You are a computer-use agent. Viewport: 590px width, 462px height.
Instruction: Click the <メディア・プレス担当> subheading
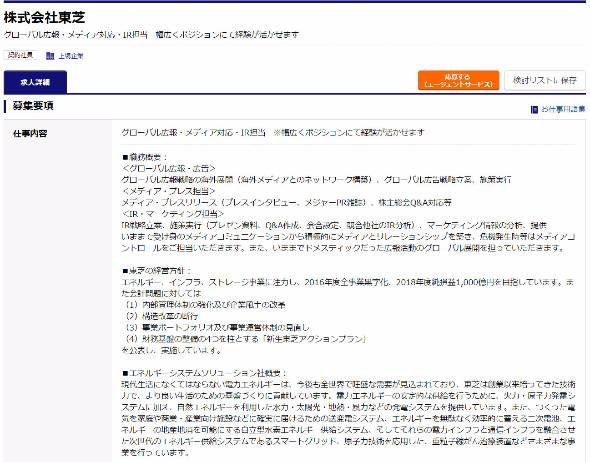[169, 191]
